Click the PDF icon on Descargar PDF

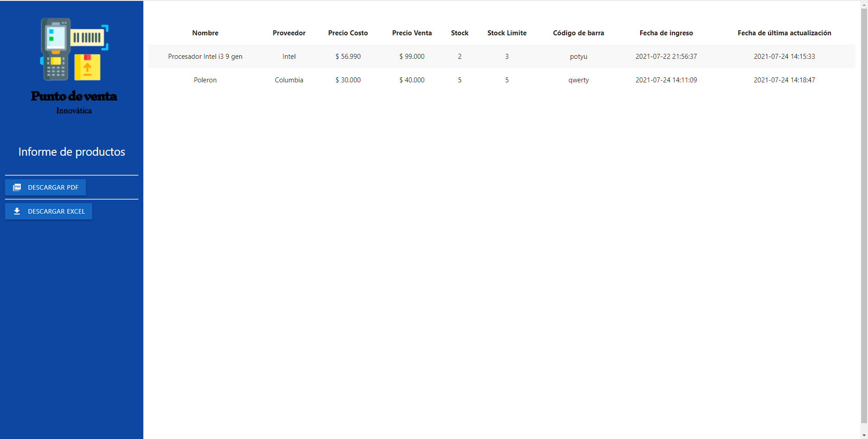17,187
